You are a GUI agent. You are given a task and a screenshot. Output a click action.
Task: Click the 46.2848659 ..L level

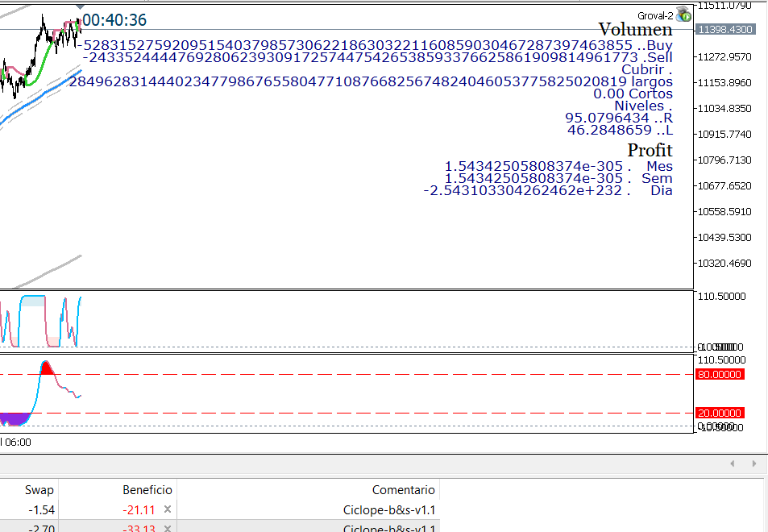620,130
